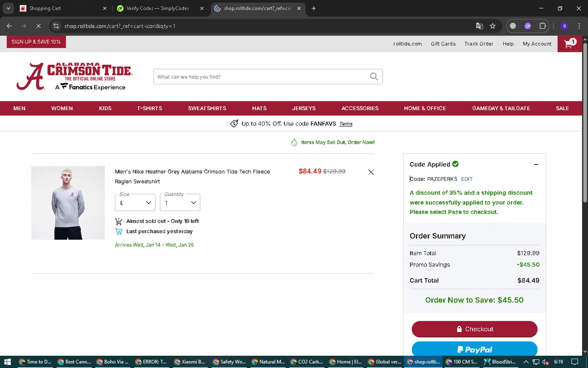The height and width of the screenshot is (368, 588).
Task: View site information icon in address bar
Action: (x=56, y=26)
